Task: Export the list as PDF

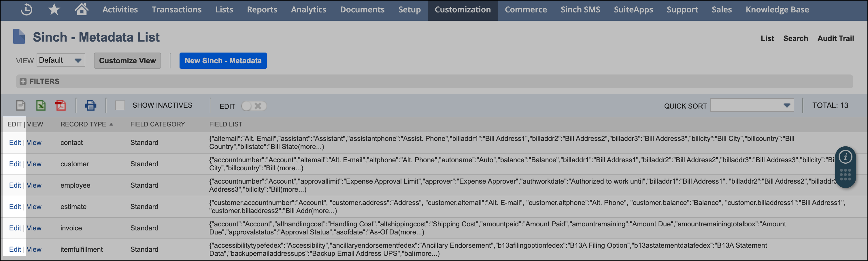Action: (x=61, y=105)
